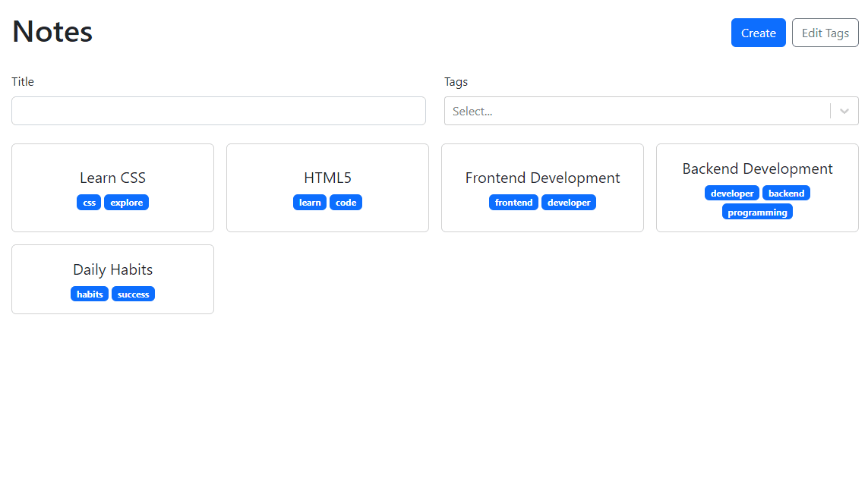
Task: Click the success tag badge
Action: pos(133,294)
